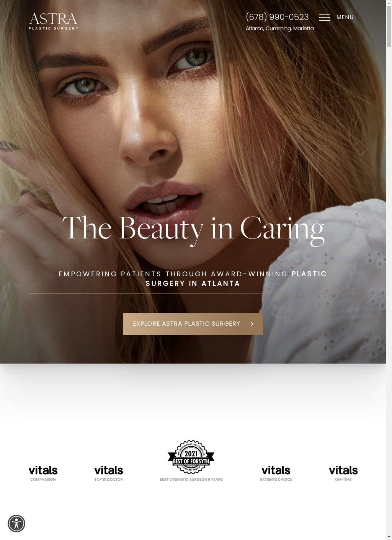Click the arrow icon in Explore button

(250, 324)
